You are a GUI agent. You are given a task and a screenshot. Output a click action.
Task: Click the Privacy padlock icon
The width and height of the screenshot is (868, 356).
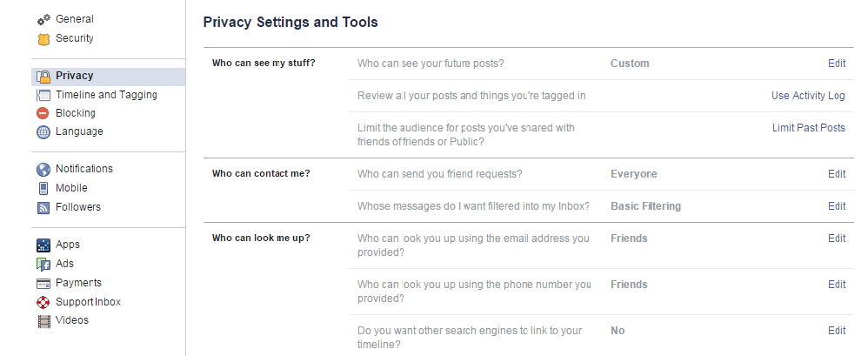pos(43,77)
